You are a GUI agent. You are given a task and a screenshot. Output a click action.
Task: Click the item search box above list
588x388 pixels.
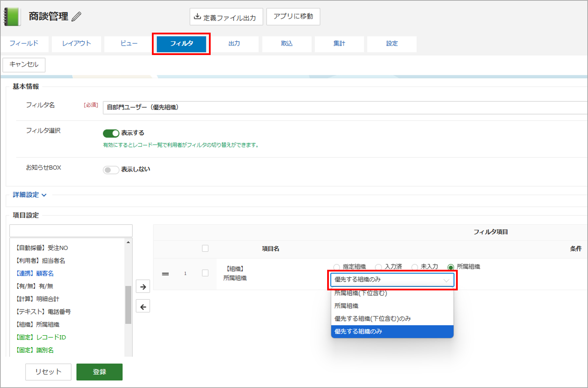[x=71, y=231]
